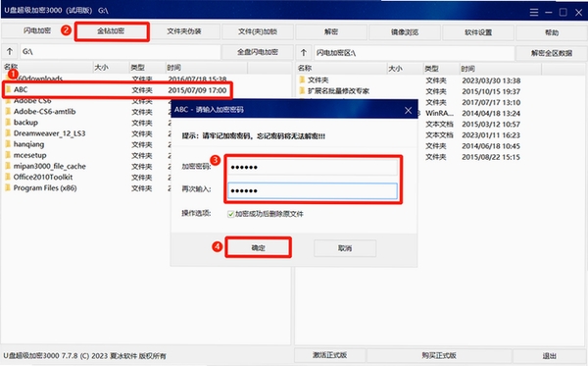
Task: Open 文件夹伪装 function
Action: point(184,31)
